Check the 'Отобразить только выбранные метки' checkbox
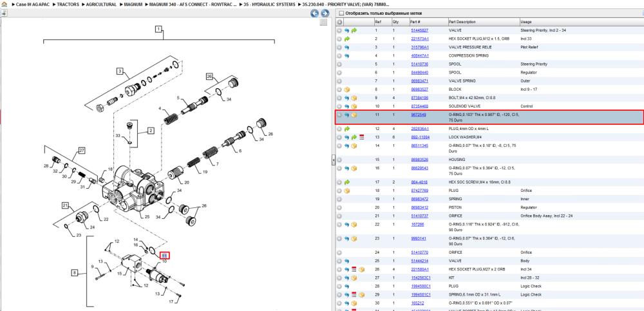The height and width of the screenshot is (311, 644). [341, 13]
